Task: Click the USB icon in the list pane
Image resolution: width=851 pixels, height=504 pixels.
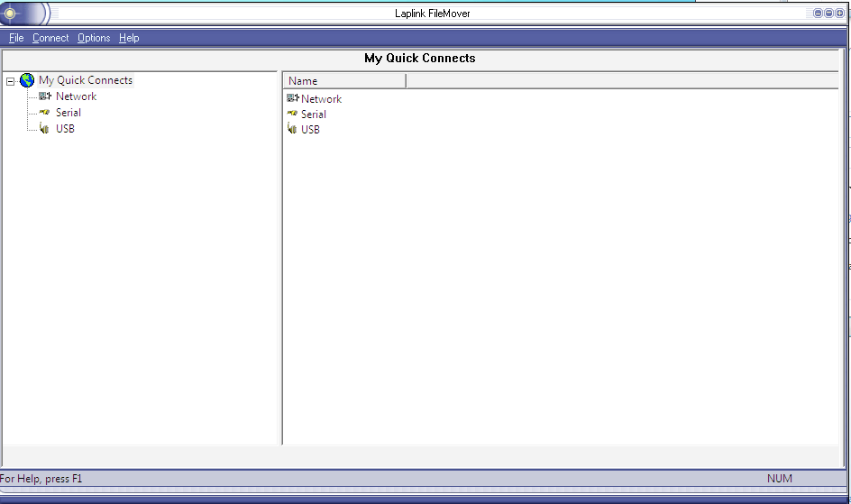Action: pos(292,129)
